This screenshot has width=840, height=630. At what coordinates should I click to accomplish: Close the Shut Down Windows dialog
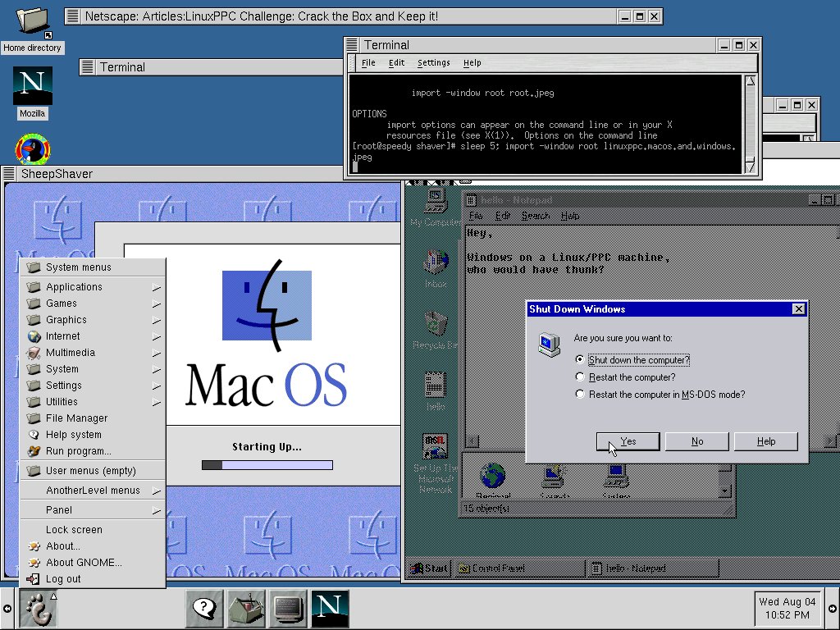(798, 309)
